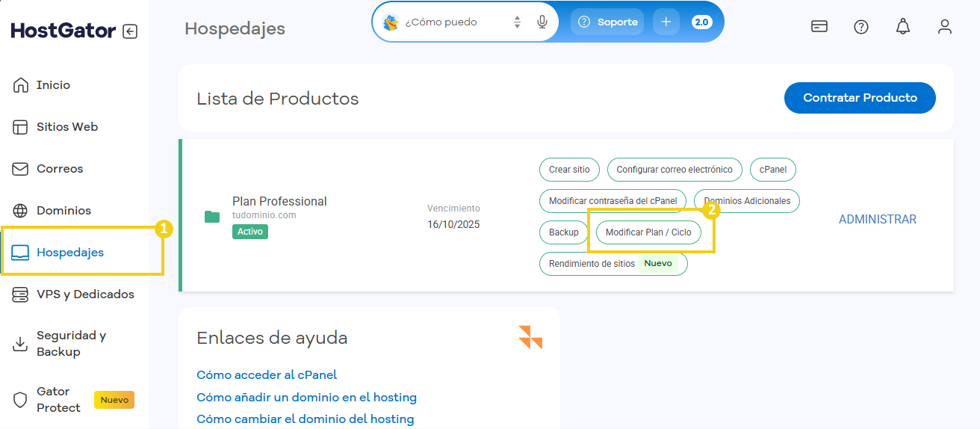This screenshot has width=980, height=429.
Task: Open link Cómo acceder al cPanel
Action: click(x=267, y=375)
